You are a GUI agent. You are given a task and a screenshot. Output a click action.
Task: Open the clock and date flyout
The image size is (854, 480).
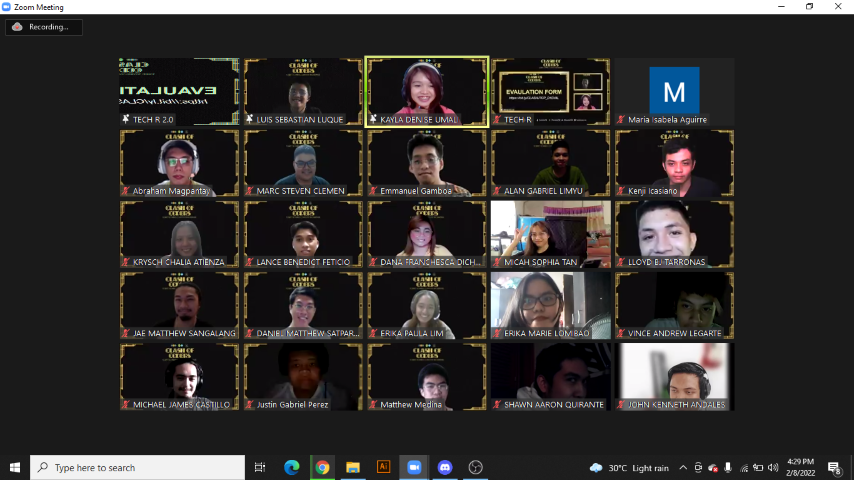800,467
